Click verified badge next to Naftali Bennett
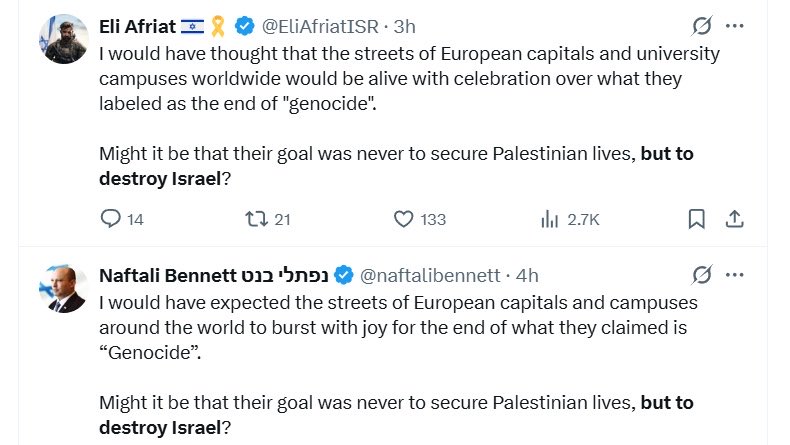Viewport: 790px width, 445px height. coord(344,275)
